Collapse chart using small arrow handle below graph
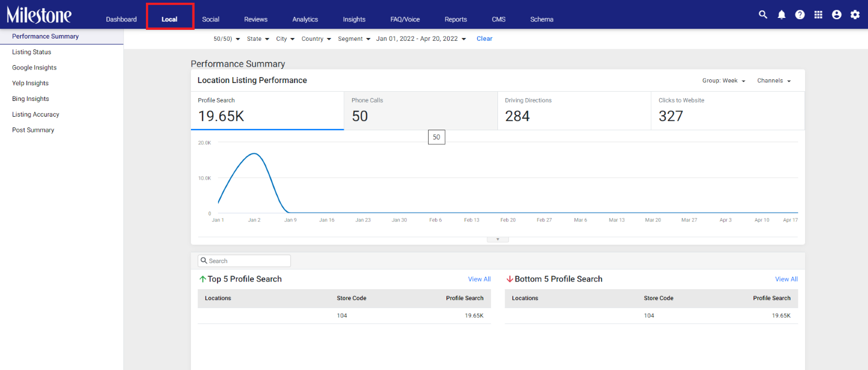The height and width of the screenshot is (370, 868). coord(497,239)
